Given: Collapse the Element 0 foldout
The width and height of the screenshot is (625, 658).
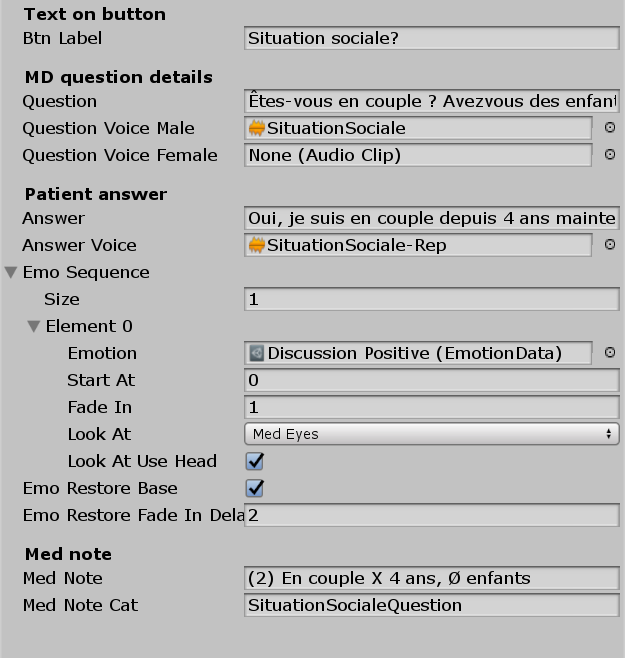Looking at the screenshot, I should (x=34, y=326).
